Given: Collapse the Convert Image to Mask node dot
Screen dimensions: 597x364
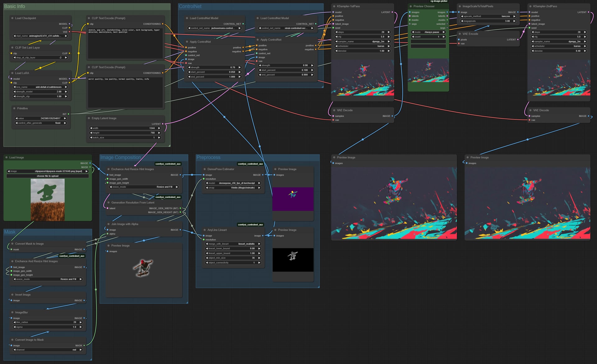Looking at the screenshot, I should tap(12, 340).
